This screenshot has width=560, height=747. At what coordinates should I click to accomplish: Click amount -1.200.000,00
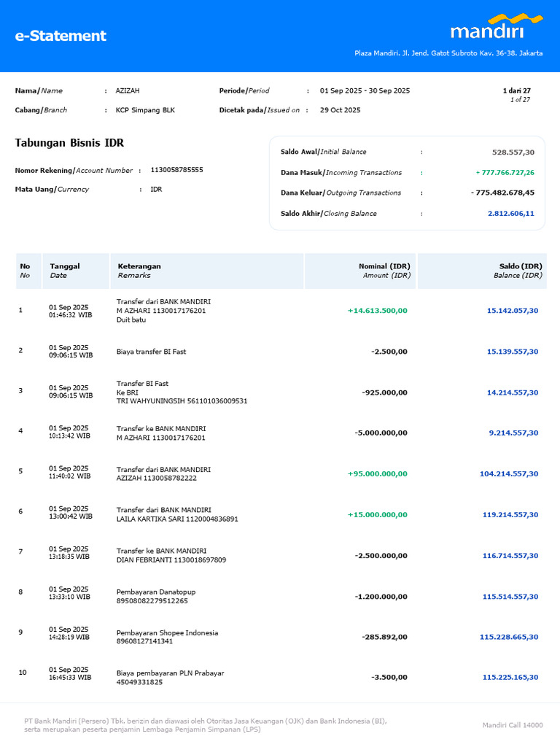pyautogui.click(x=381, y=597)
